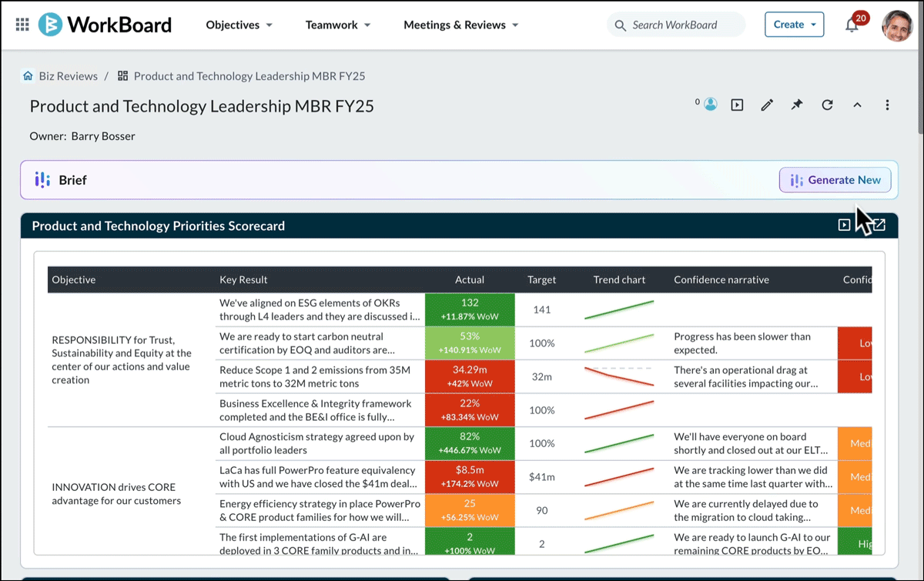Screen dimensions: 924x581
Task: Present the Priorities Scorecard widget
Action: point(845,225)
